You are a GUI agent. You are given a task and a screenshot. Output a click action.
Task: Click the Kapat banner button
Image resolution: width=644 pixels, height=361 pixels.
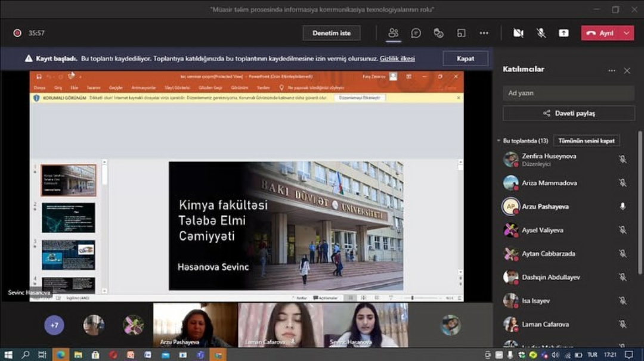[x=465, y=58]
